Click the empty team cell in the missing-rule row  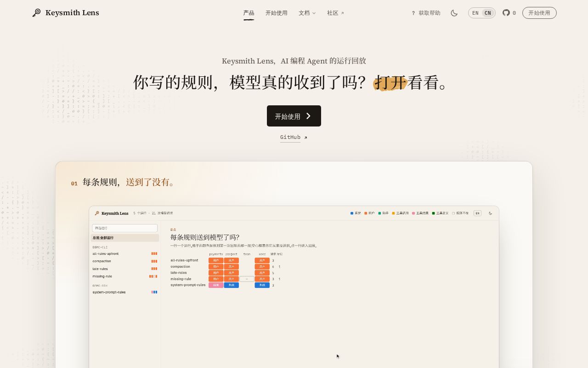coord(247,279)
